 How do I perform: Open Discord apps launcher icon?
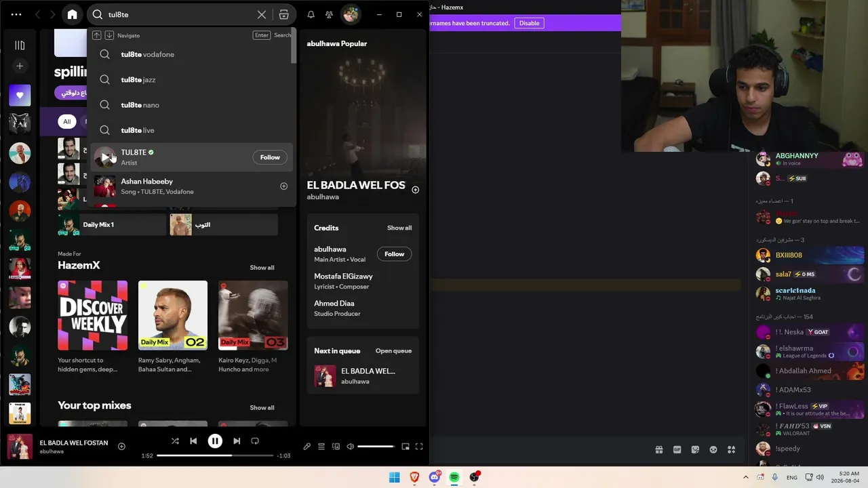coord(731,449)
